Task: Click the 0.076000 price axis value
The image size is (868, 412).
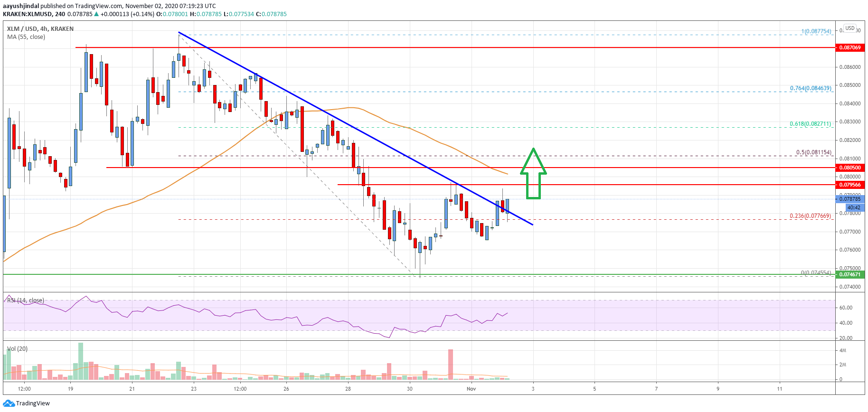Action: (850, 250)
